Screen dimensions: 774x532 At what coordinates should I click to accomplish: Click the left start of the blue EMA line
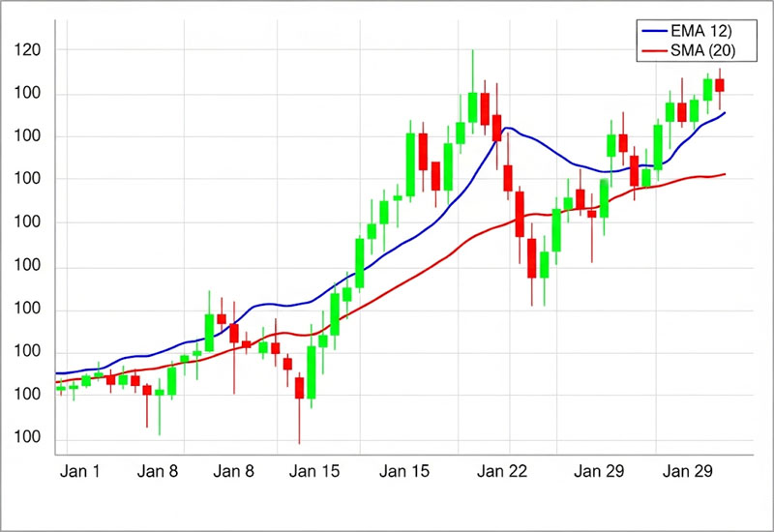57,373
